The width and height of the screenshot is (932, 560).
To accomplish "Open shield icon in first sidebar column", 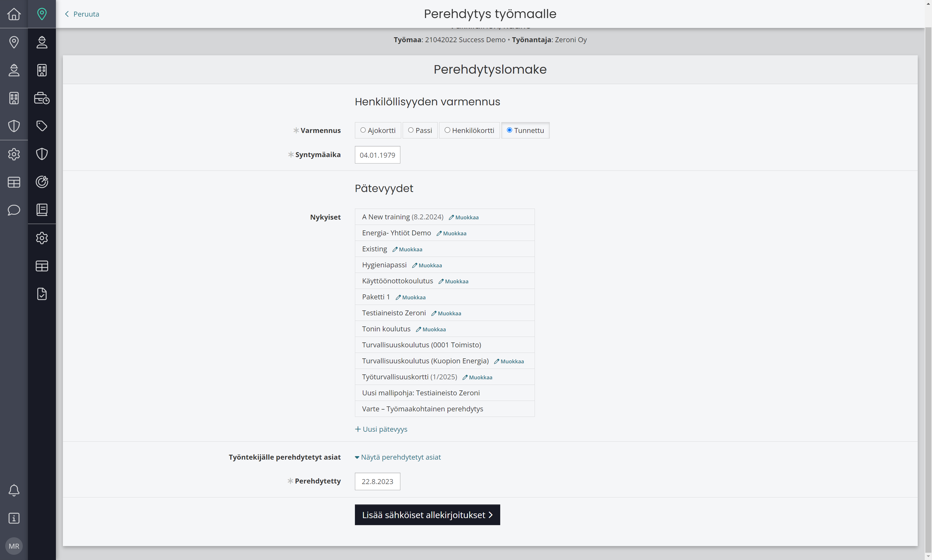I will tap(14, 126).
